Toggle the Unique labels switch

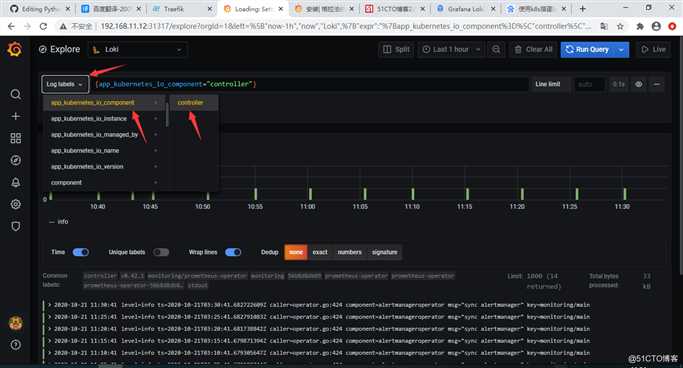pos(161,252)
